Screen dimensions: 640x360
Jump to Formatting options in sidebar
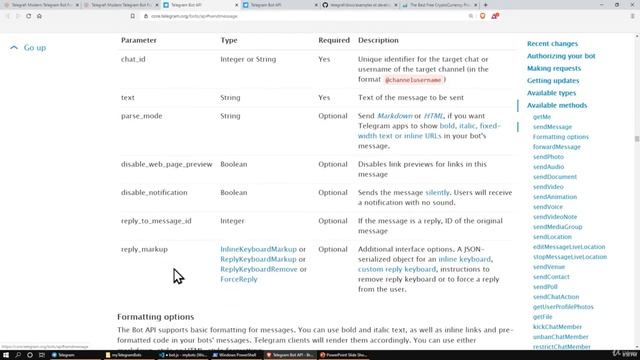tap(560, 137)
